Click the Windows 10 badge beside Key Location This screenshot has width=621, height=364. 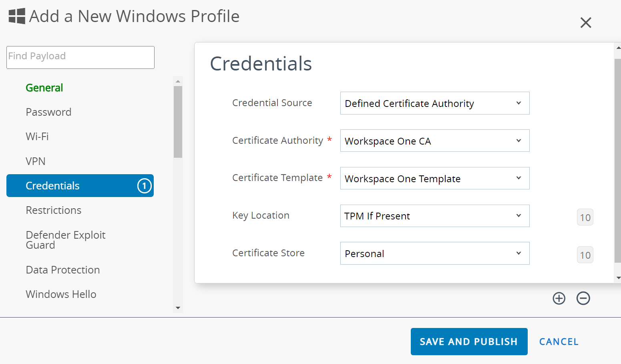(585, 217)
